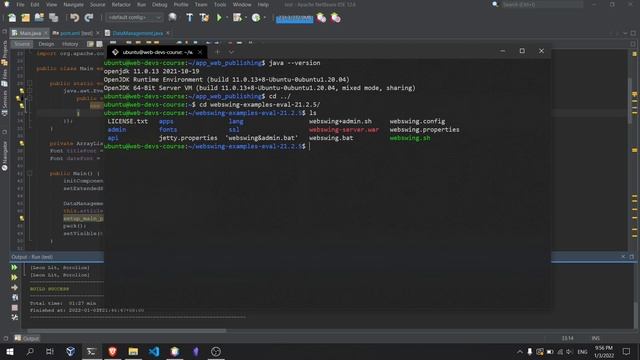Click the Build Project hammer icon

189,18
